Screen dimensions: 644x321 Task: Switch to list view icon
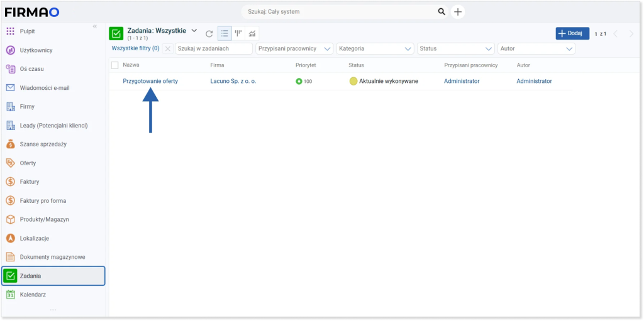tap(225, 33)
